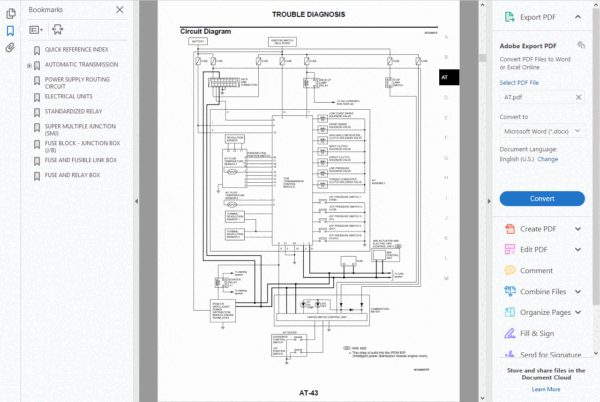Collapse left navigation pane arrow
Image resolution: width=600 pixels, height=402 pixels.
click(137, 201)
